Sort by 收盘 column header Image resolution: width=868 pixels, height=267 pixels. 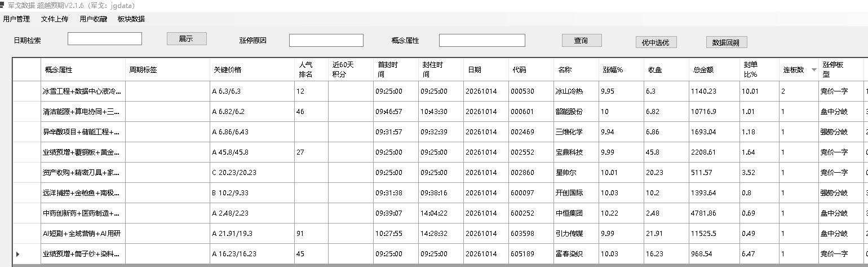point(666,70)
